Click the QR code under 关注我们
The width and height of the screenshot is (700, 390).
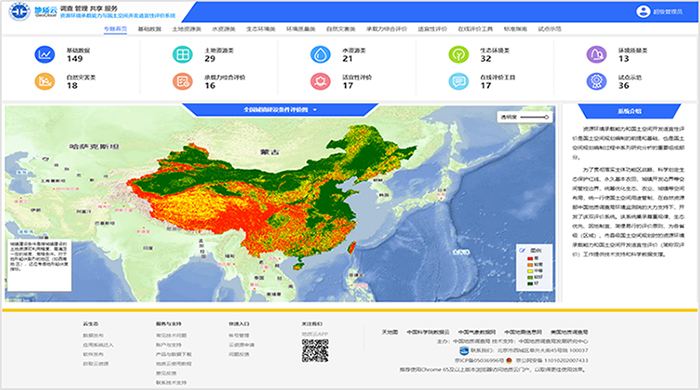[x=315, y=351]
